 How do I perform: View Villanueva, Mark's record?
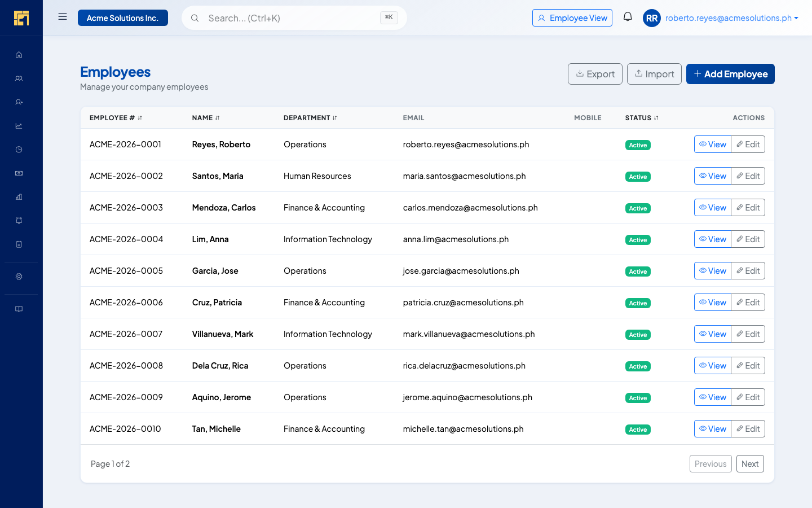[x=713, y=334]
